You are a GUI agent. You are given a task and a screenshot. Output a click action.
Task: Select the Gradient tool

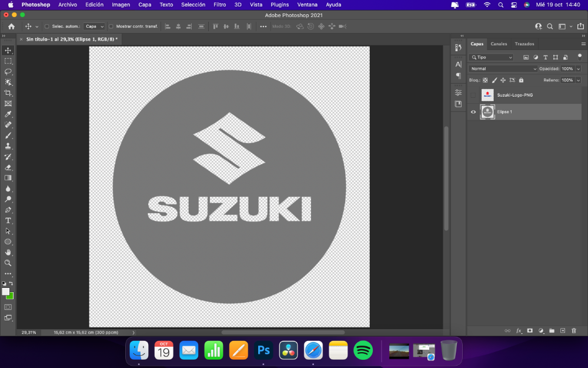click(x=8, y=178)
